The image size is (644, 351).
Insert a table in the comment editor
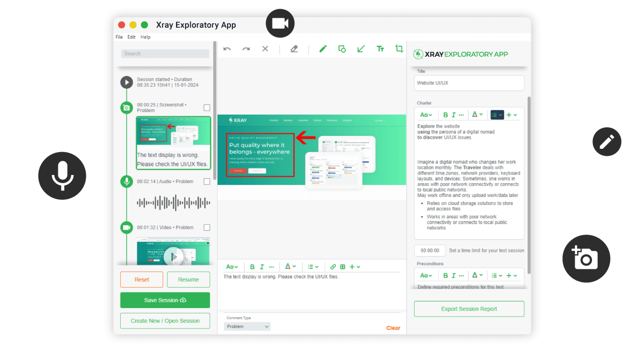click(x=342, y=267)
